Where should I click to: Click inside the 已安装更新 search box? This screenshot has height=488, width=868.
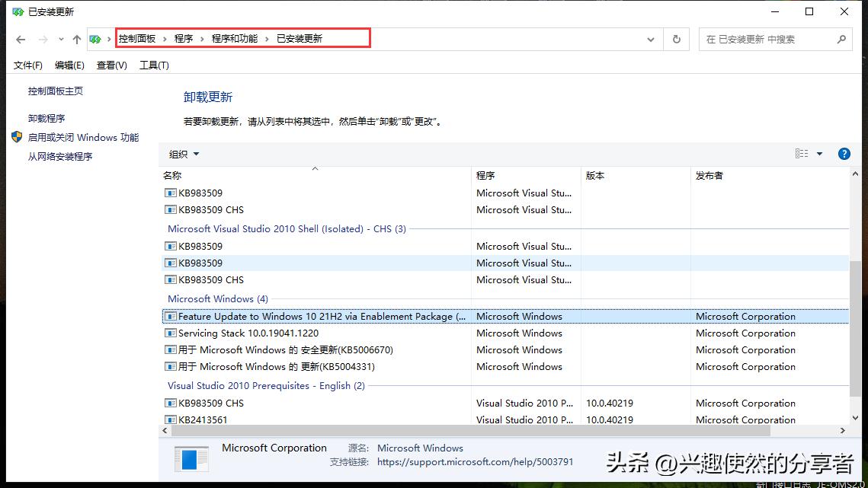(762, 38)
